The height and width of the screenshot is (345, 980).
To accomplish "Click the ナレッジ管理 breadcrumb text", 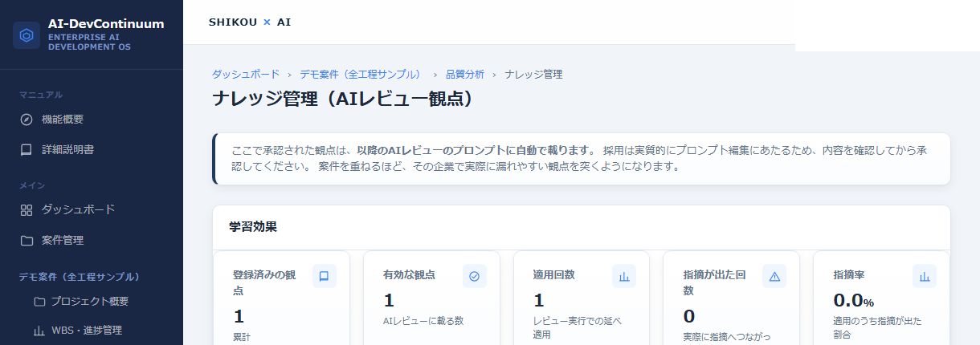I will (533, 74).
